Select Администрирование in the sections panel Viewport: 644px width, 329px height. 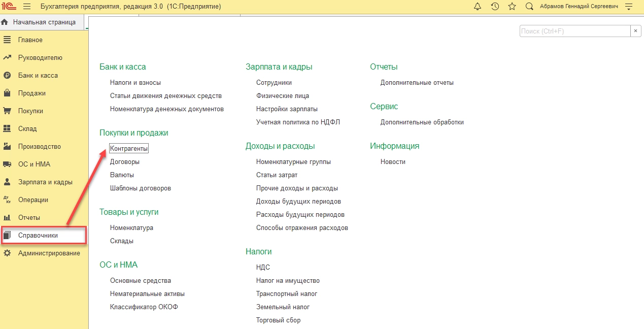tap(49, 253)
